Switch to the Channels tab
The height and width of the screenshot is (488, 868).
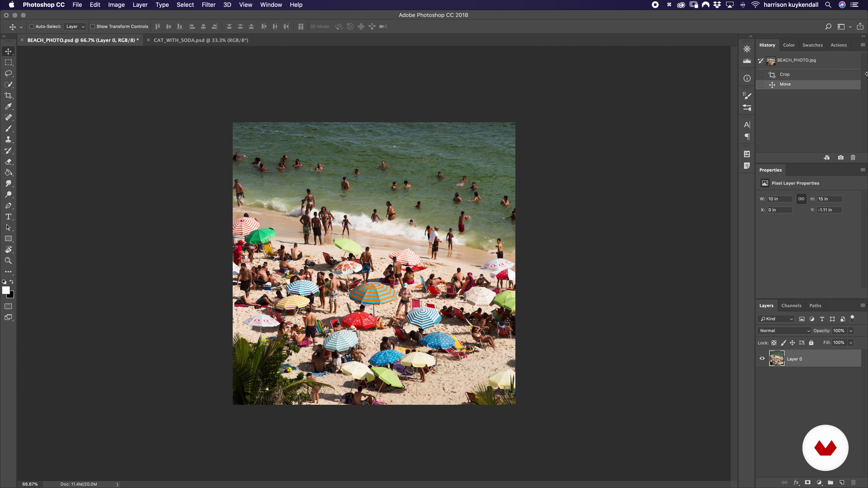[791, 305]
